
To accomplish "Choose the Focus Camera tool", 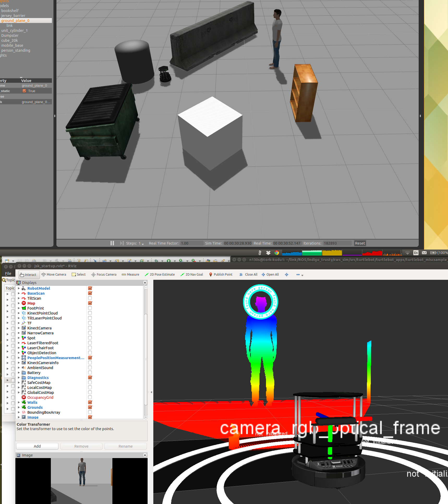I will (104, 275).
